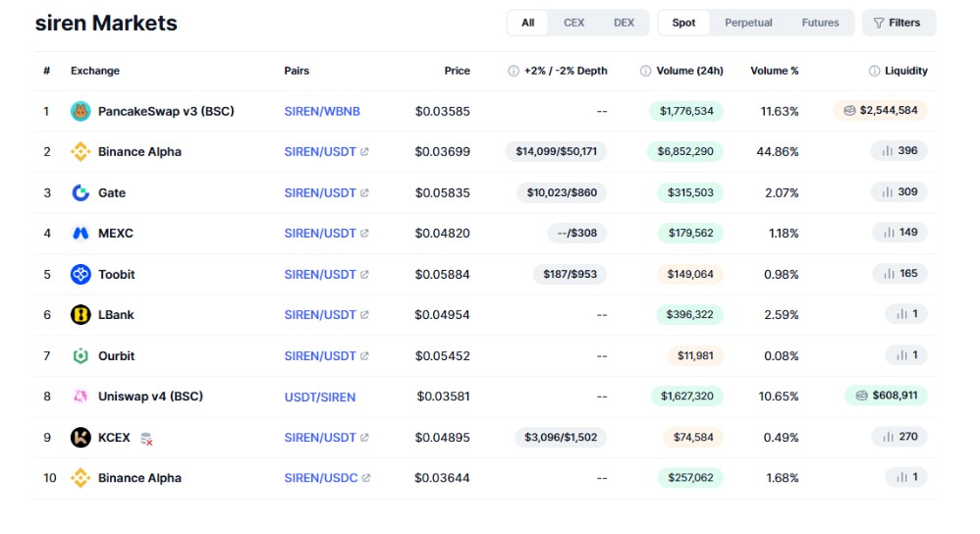The height and width of the screenshot is (534, 980).
Task: Click the Gate exchange logo
Action: coord(81,192)
